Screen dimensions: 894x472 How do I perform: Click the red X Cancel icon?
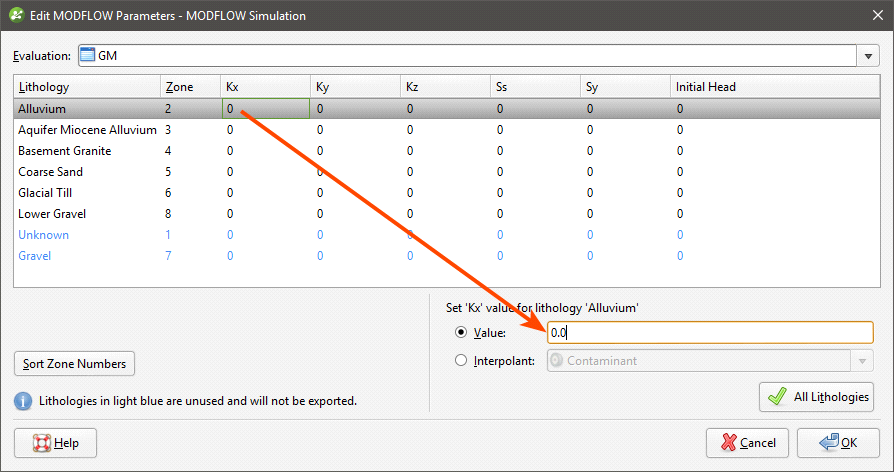(x=728, y=443)
